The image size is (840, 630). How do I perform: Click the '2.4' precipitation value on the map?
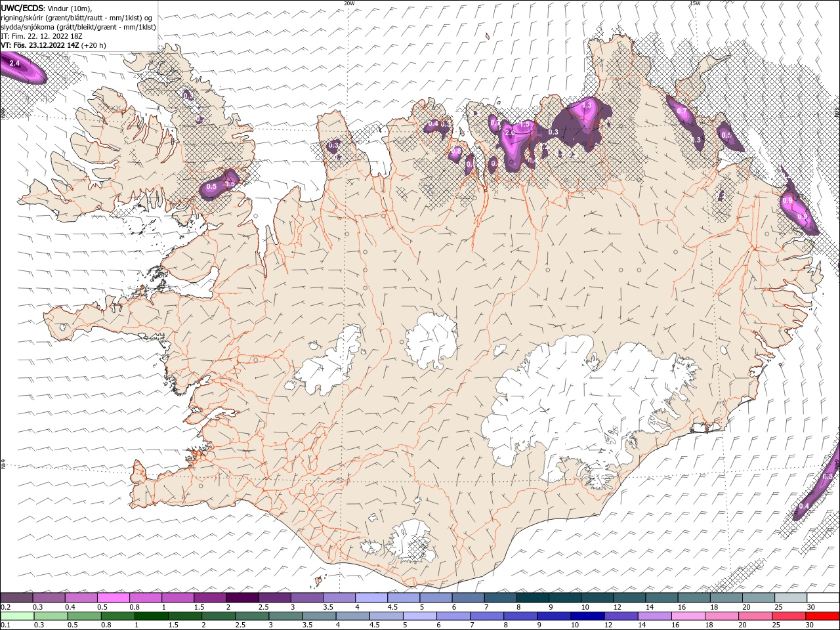click(14, 64)
